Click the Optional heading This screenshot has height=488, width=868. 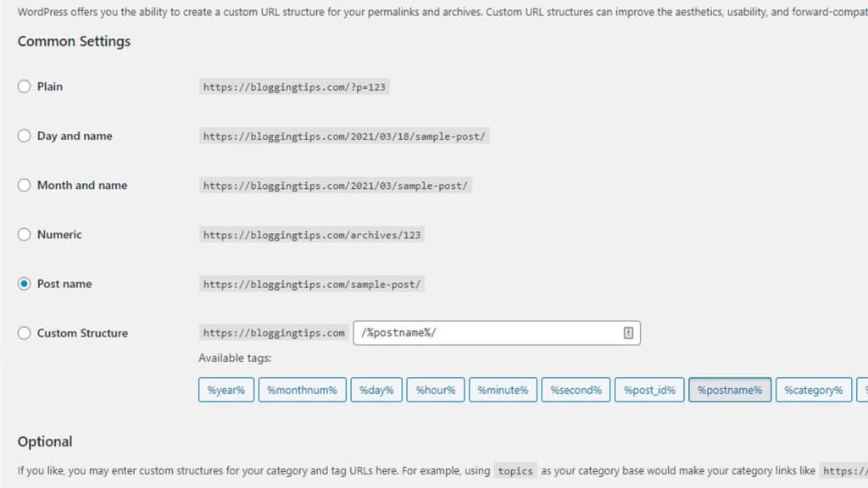(x=45, y=441)
